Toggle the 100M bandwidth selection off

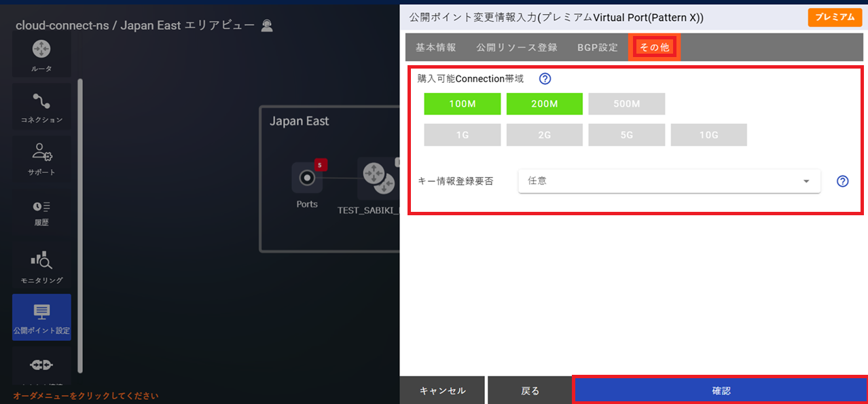tap(462, 103)
